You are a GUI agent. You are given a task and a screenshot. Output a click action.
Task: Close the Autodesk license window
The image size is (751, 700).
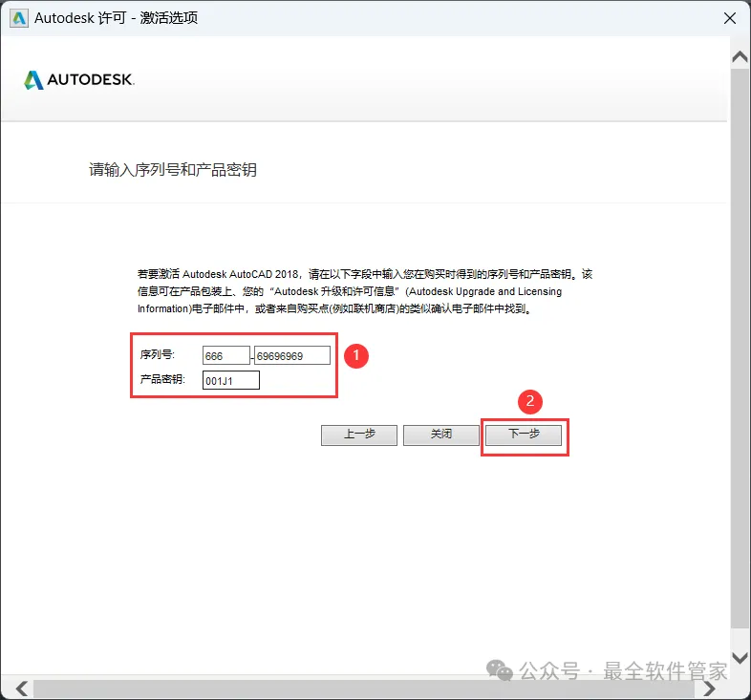730,18
